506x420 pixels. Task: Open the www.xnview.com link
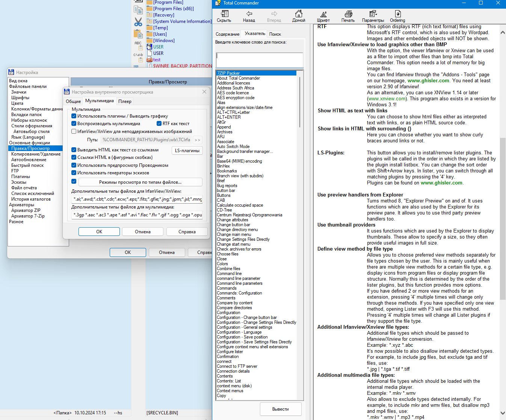[x=387, y=99]
